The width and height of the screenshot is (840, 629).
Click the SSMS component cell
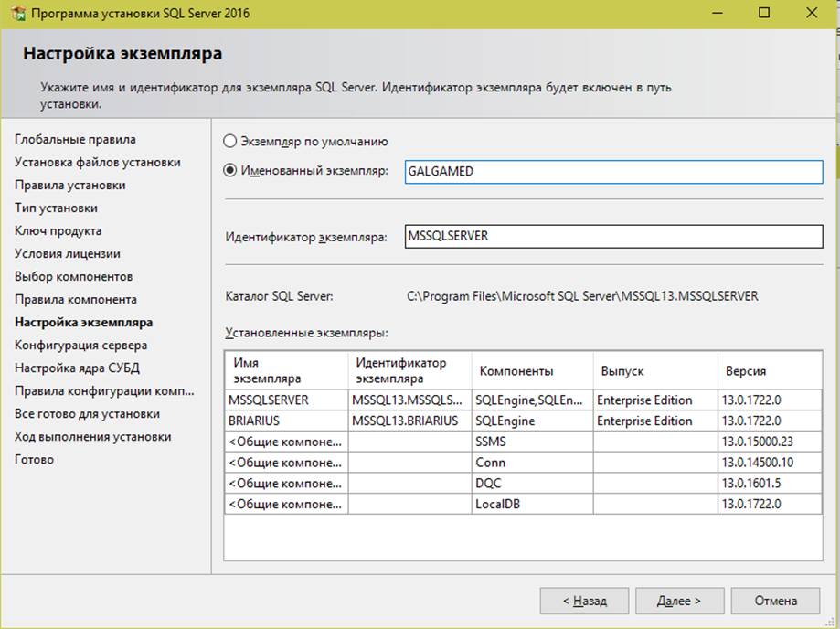coord(533,442)
